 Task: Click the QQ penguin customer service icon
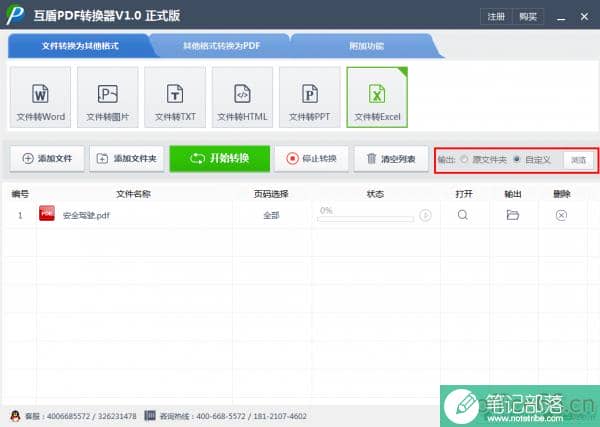(15, 416)
